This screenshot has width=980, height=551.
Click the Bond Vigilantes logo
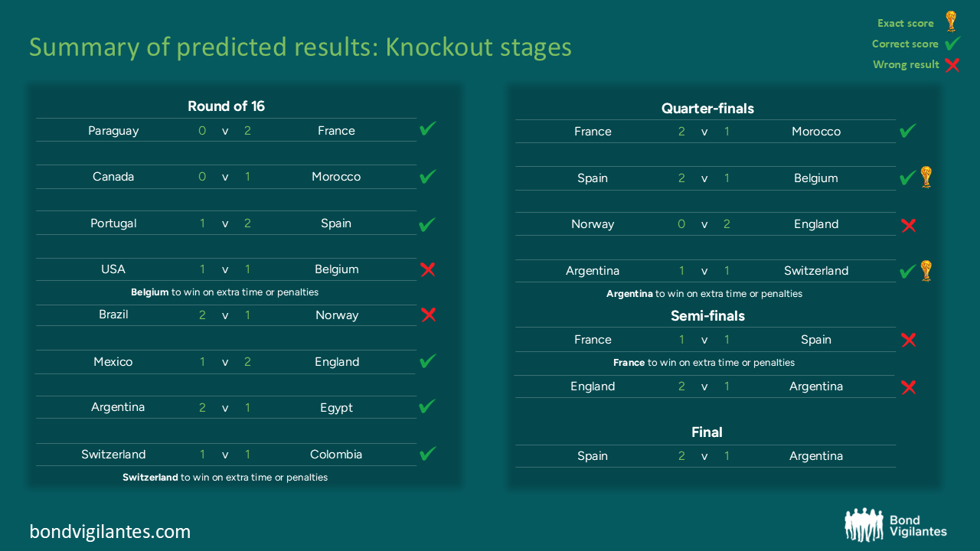[896, 526]
